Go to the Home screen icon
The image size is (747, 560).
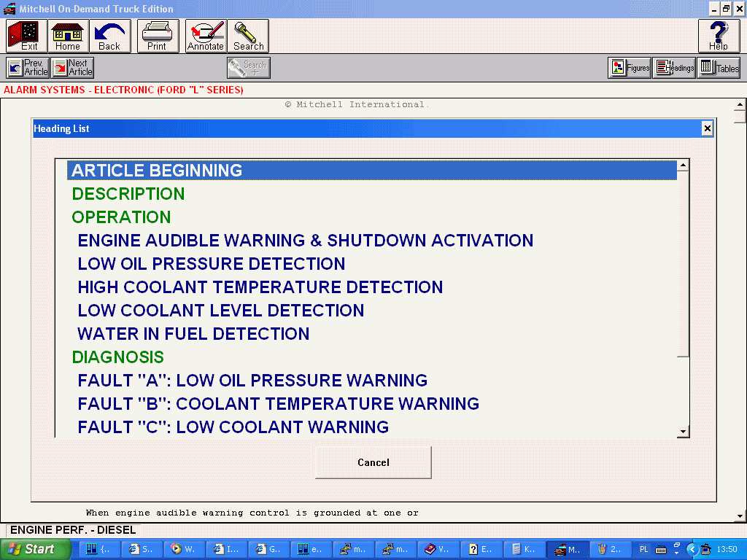pyautogui.click(x=68, y=36)
